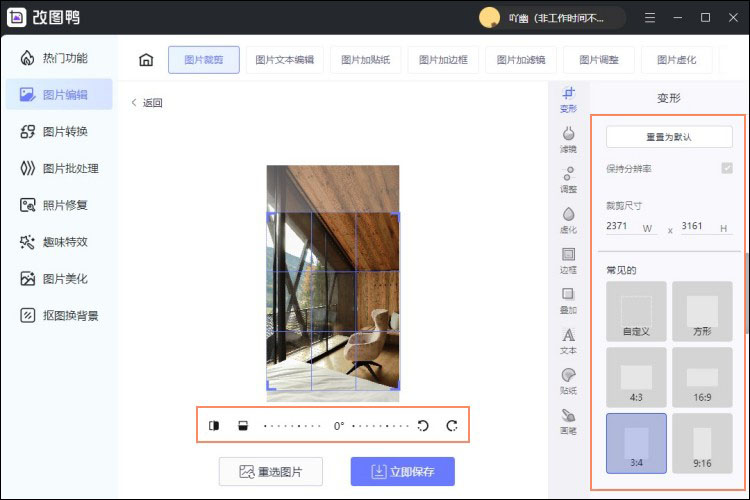Switch to 图片调整 tab
The height and width of the screenshot is (500, 750).
tap(599, 60)
